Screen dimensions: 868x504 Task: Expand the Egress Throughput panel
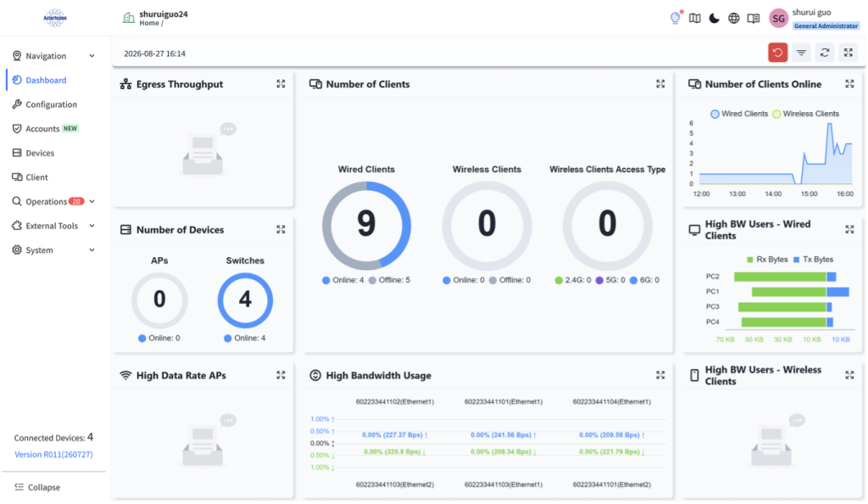(x=281, y=84)
